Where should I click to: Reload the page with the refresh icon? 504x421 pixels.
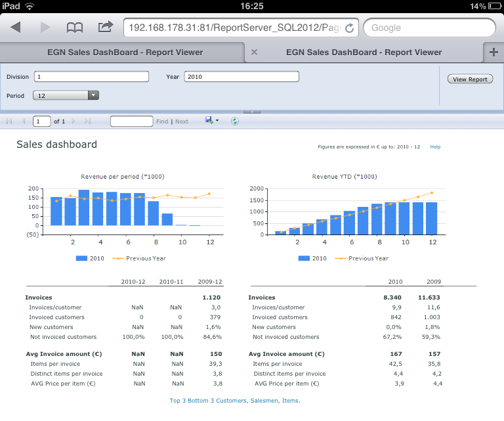349,28
